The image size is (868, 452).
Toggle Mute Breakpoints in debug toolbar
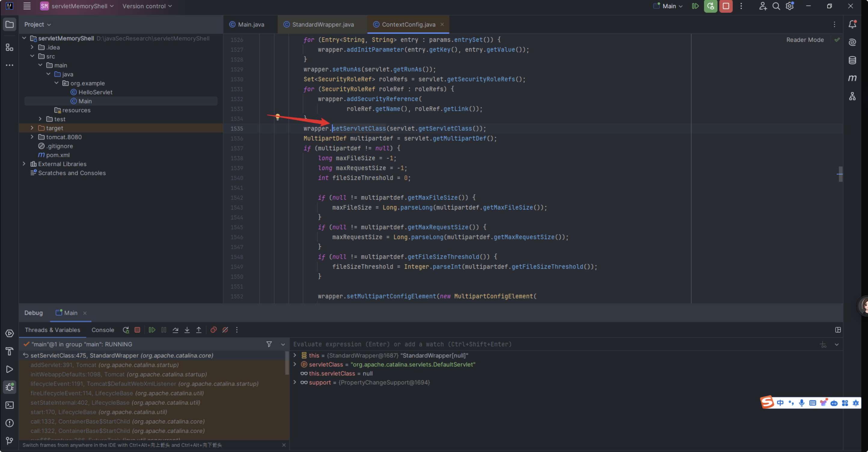pyautogui.click(x=225, y=330)
